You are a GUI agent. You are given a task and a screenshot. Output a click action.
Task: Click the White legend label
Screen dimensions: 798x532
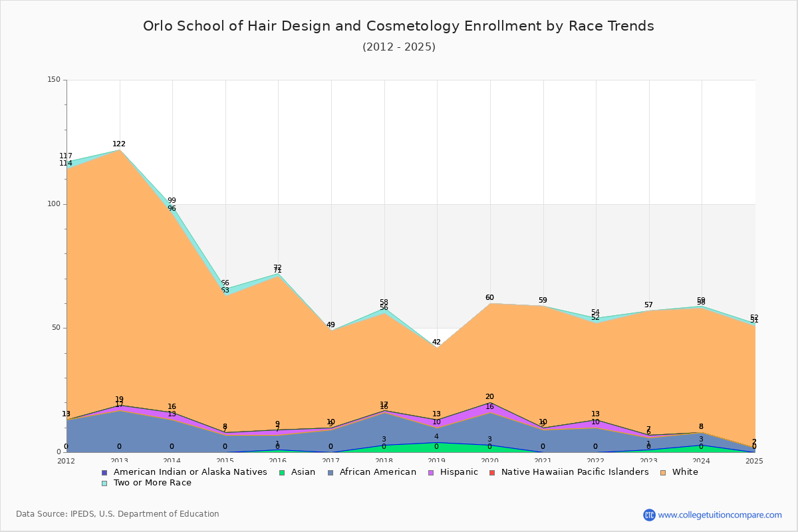click(x=686, y=472)
